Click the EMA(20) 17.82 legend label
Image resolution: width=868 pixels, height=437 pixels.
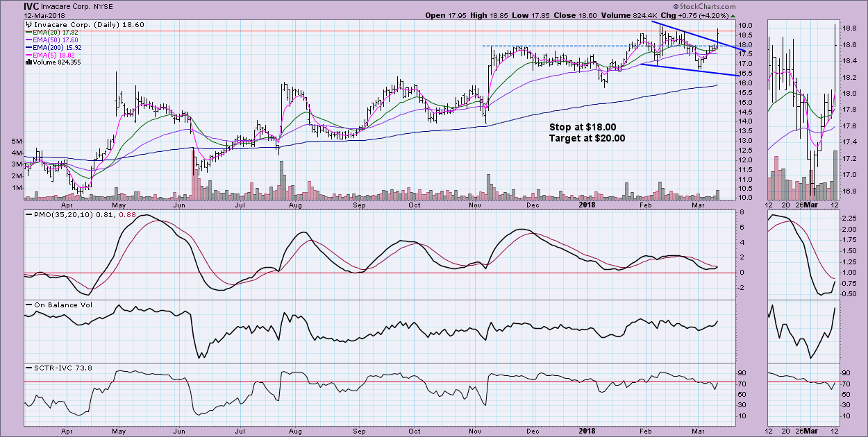pos(57,32)
